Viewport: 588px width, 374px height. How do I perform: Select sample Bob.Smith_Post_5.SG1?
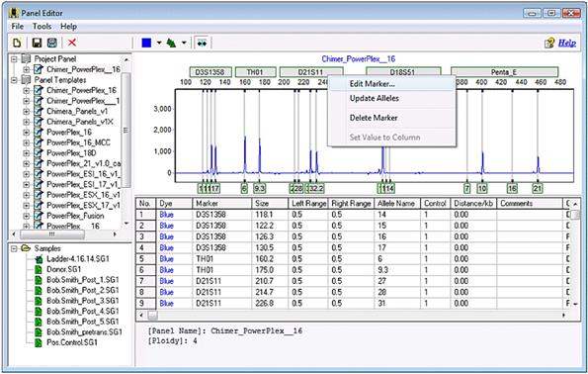coord(82,322)
